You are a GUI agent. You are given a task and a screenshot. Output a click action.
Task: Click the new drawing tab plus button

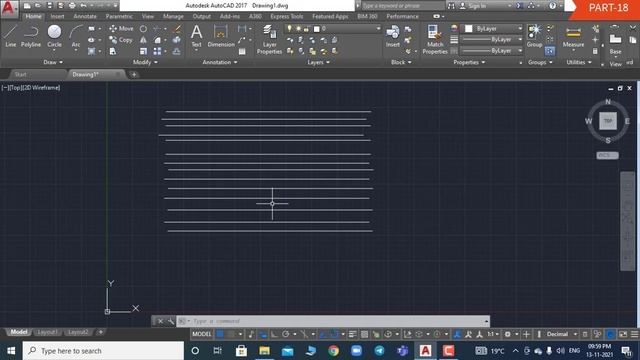click(x=133, y=74)
